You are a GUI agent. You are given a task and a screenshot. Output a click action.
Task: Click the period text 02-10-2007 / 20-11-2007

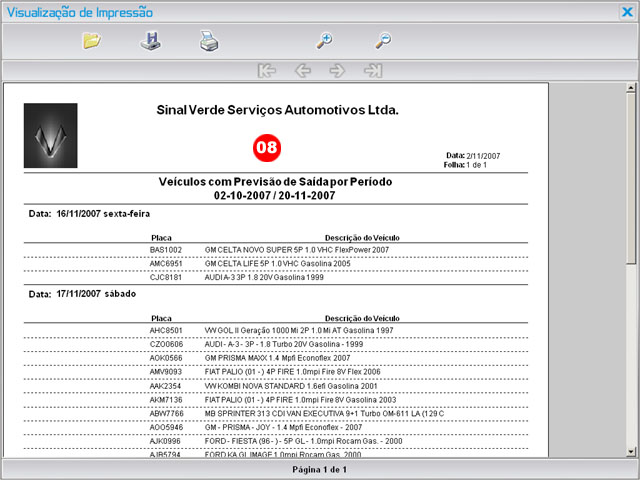[275, 196]
